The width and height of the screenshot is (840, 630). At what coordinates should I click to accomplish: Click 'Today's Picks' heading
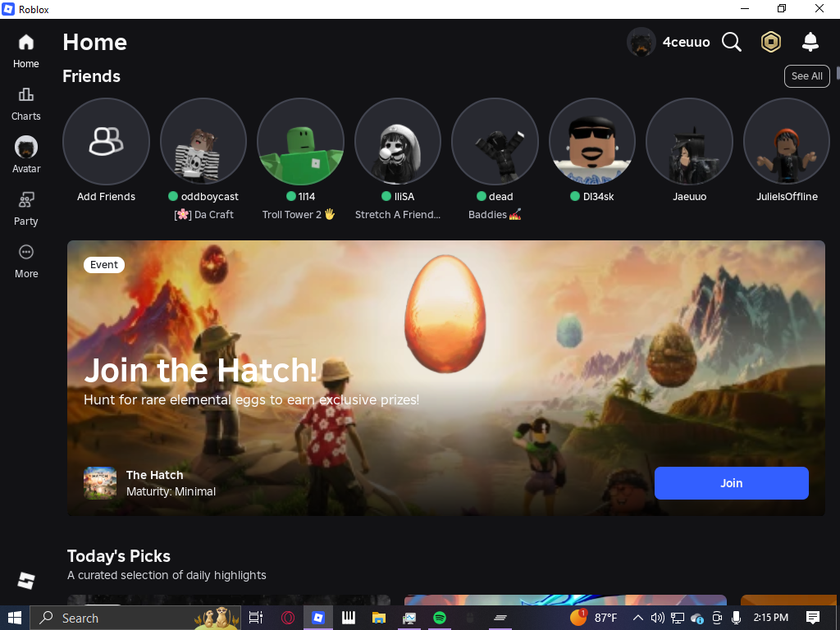tap(119, 556)
